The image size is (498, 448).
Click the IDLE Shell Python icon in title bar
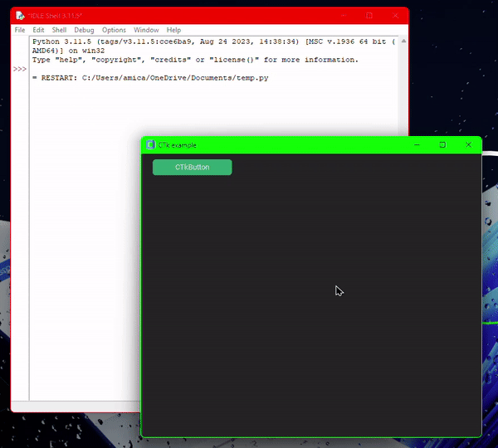pyautogui.click(x=19, y=16)
